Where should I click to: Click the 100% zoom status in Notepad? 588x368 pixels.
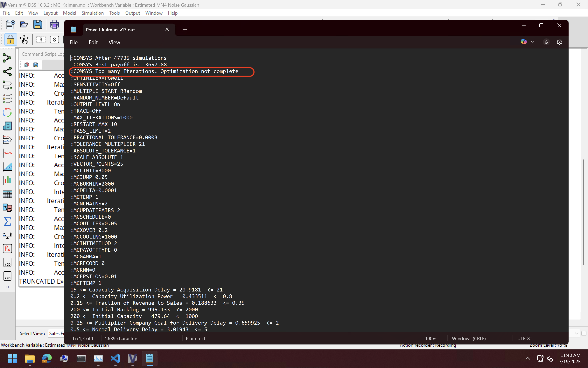[x=431, y=339]
